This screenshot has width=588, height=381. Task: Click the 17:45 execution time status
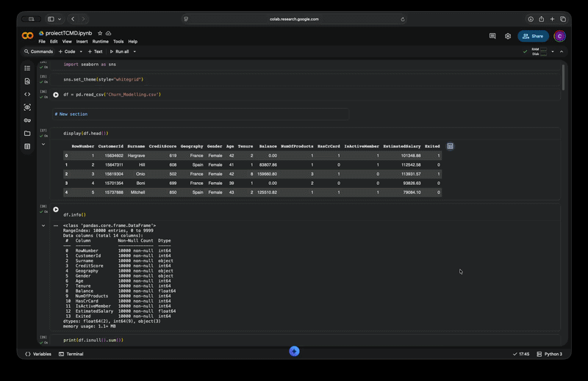[521, 354]
